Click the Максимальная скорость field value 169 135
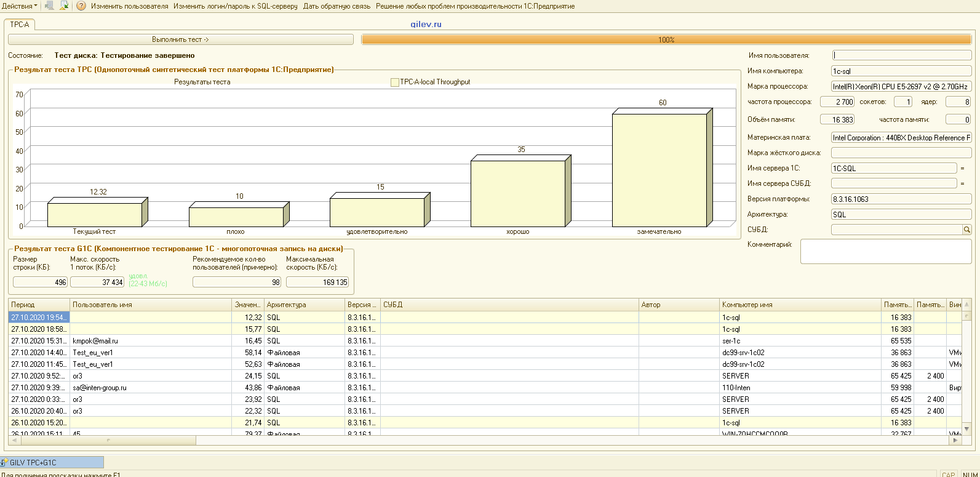This screenshot has width=980, height=477. (317, 282)
